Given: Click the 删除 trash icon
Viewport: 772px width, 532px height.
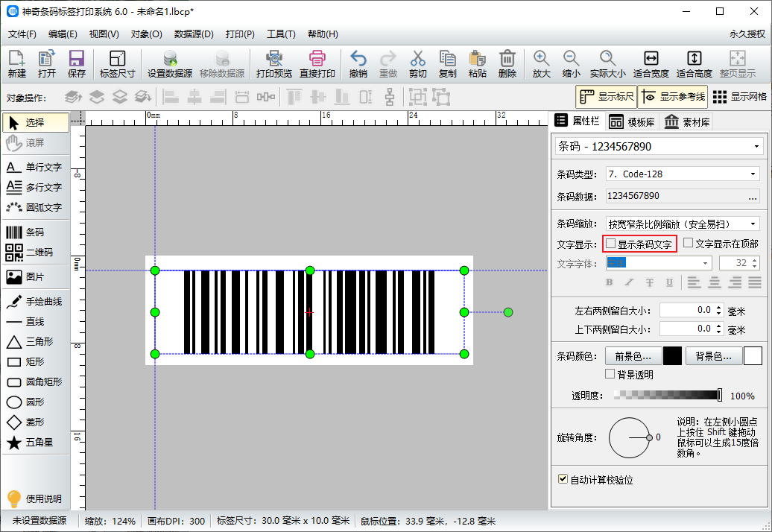Looking at the screenshot, I should tap(507, 64).
